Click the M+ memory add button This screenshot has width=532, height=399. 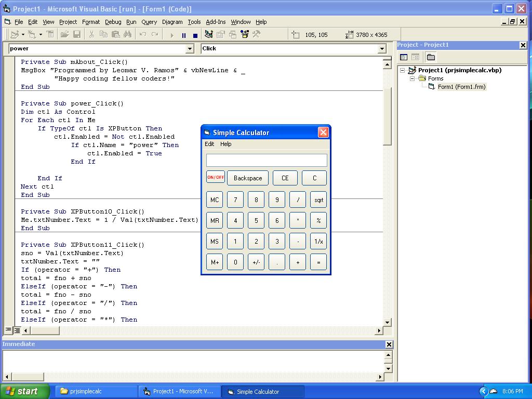pos(215,262)
